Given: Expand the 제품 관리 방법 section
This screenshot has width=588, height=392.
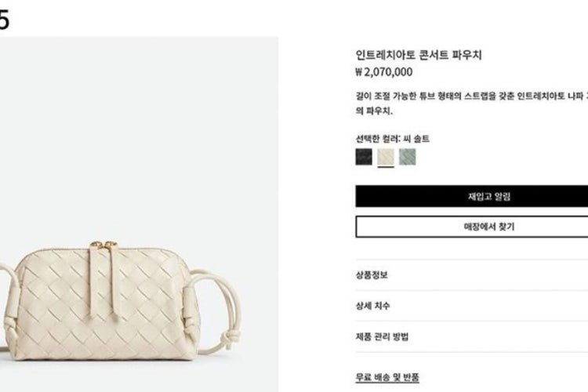Looking at the screenshot, I should point(472,336).
